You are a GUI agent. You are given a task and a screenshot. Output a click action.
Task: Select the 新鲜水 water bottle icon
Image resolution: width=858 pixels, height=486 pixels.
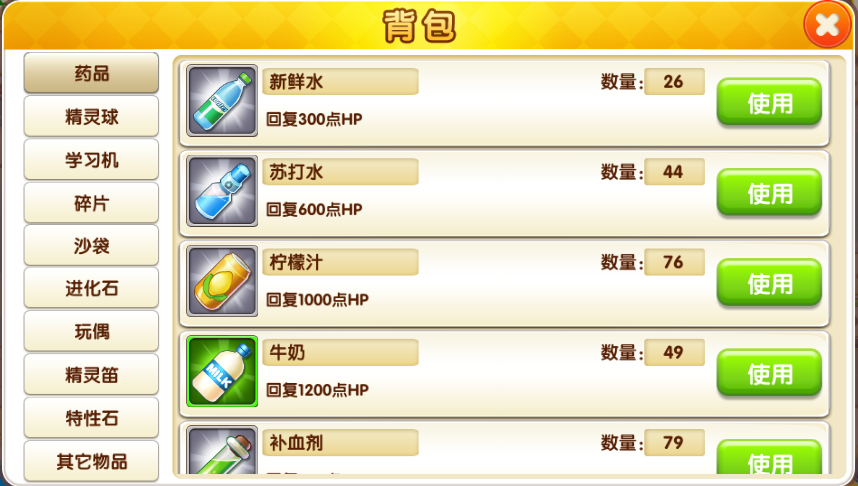222,101
